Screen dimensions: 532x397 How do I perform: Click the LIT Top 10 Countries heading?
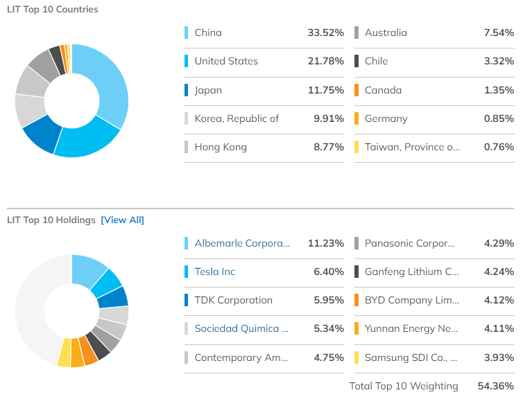53,10
